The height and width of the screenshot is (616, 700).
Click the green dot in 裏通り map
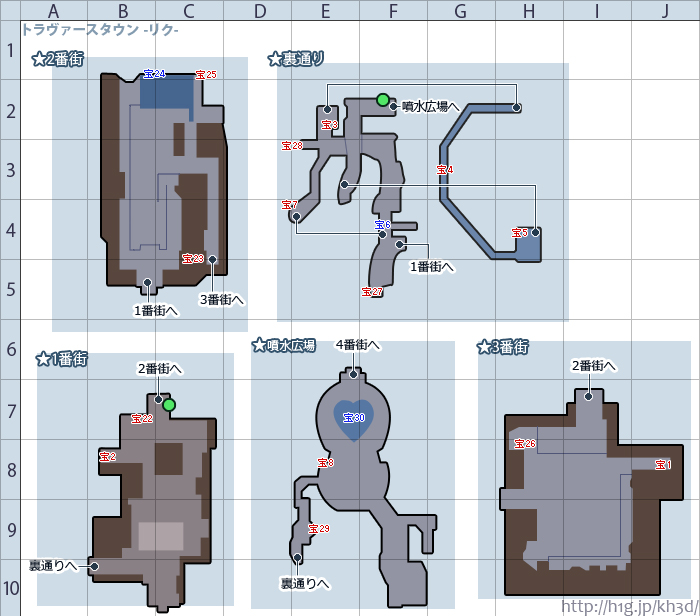pos(382,99)
